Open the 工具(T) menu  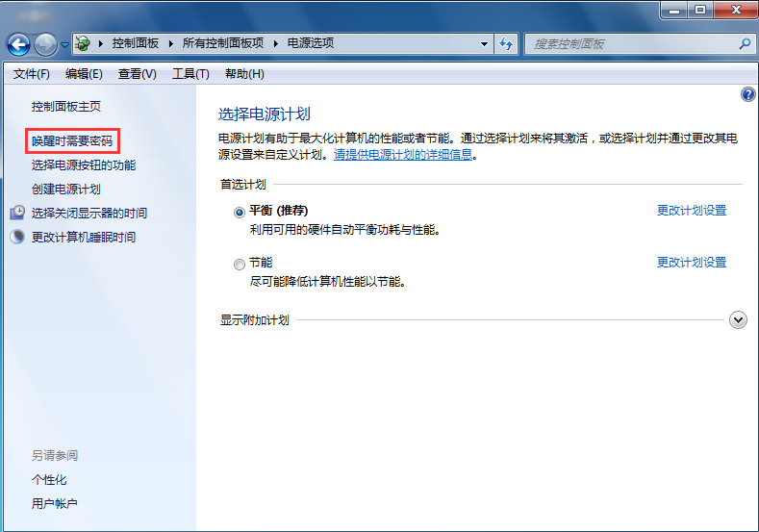point(190,74)
